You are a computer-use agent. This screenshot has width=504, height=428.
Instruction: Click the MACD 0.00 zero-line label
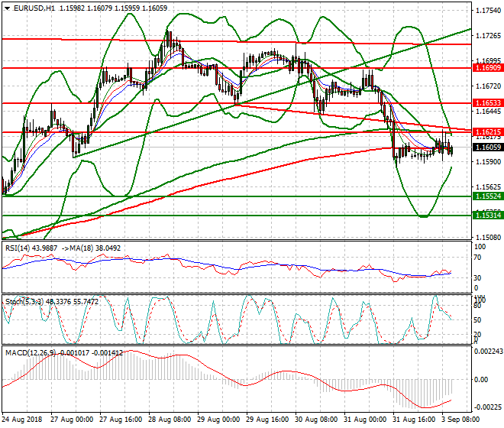[481, 379]
